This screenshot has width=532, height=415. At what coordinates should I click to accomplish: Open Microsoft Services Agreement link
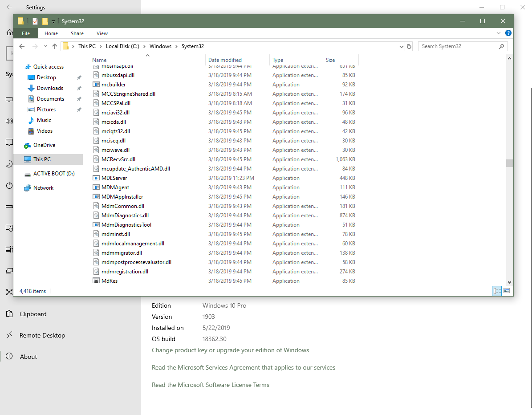244,367
